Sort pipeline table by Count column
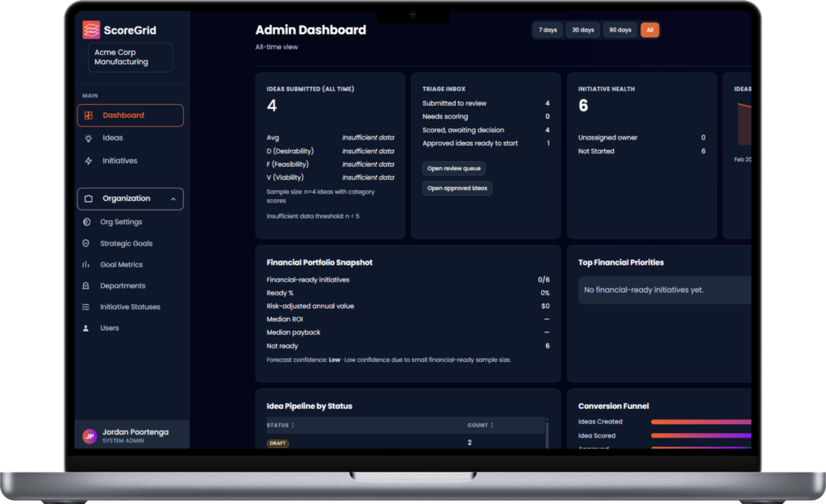826x504 pixels. (x=492, y=425)
